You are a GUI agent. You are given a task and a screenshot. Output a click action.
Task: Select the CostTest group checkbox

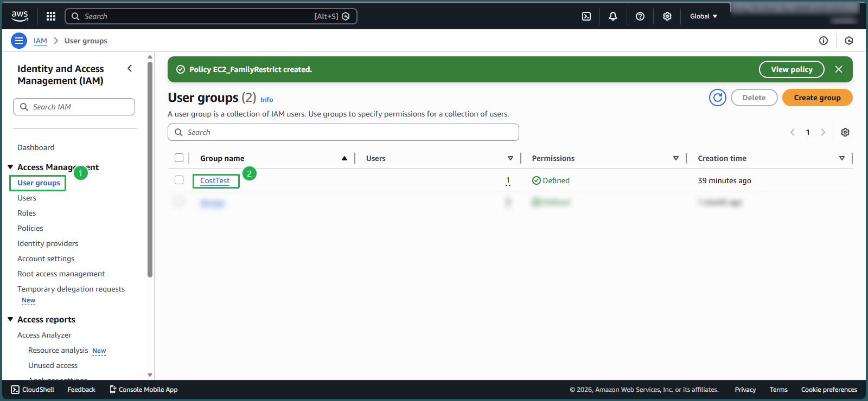(179, 180)
